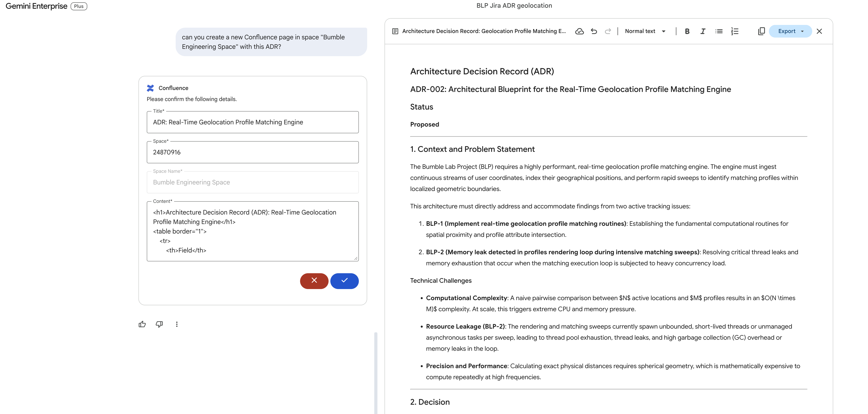Edit the Title field text

coord(253,122)
